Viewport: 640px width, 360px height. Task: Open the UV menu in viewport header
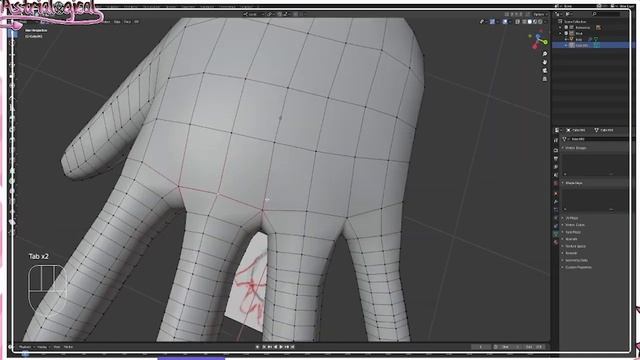[x=137, y=22]
